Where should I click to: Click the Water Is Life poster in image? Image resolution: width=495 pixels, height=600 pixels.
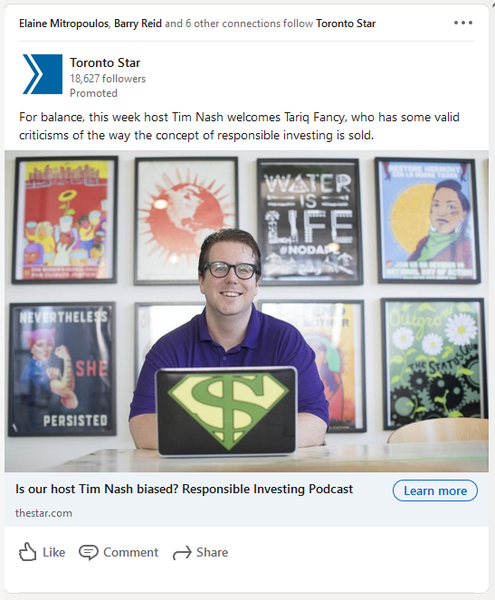point(309,222)
